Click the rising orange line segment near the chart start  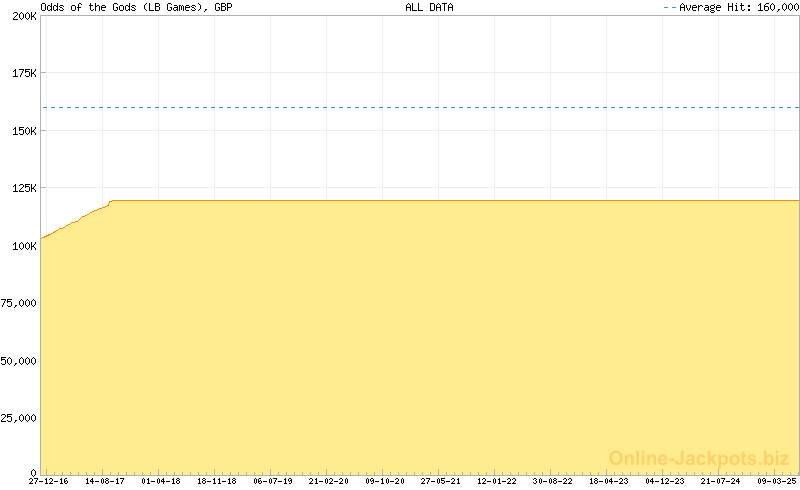click(x=75, y=221)
